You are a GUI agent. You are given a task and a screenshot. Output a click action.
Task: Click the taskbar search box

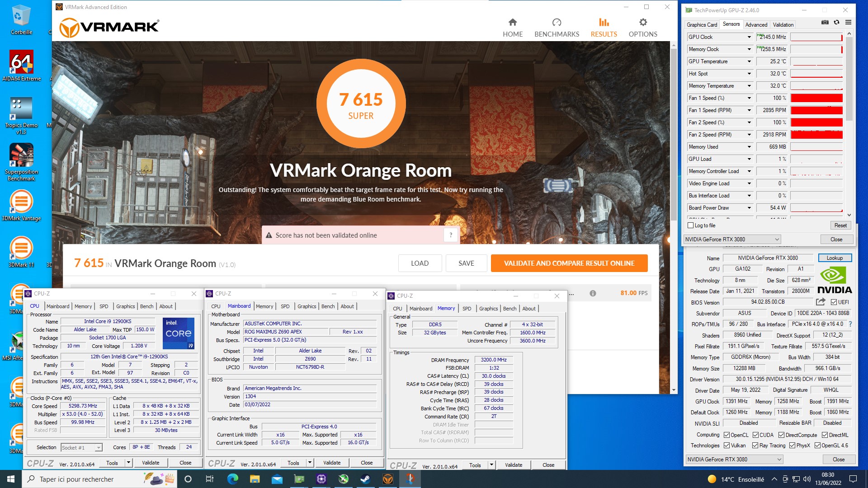coord(99,479)
